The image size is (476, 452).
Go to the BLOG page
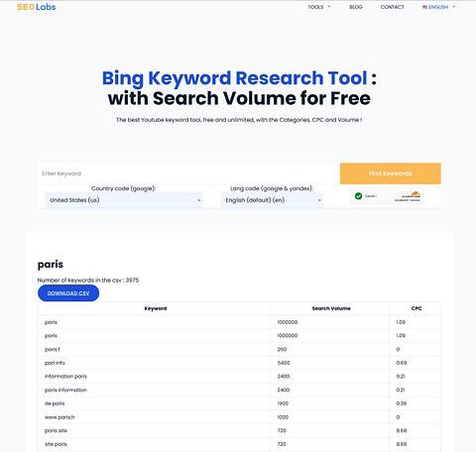click(x=356, y=7)
